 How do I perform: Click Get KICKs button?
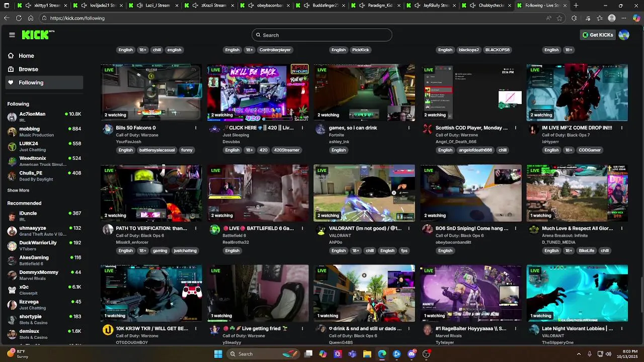598,35
